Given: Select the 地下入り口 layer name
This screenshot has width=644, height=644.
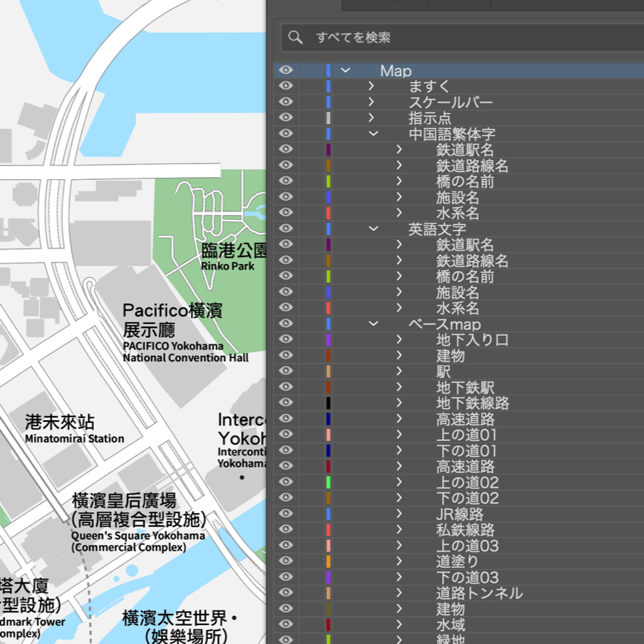Looking at the screenshot, I should click(x=472, y=339).
